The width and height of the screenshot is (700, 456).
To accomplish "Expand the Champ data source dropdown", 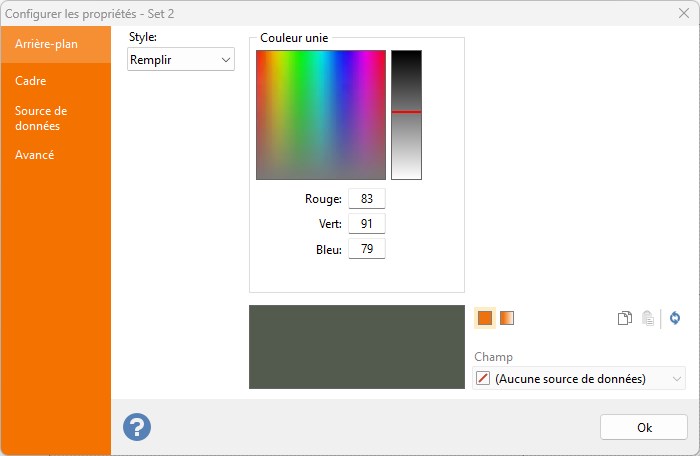I will [579, 378].
